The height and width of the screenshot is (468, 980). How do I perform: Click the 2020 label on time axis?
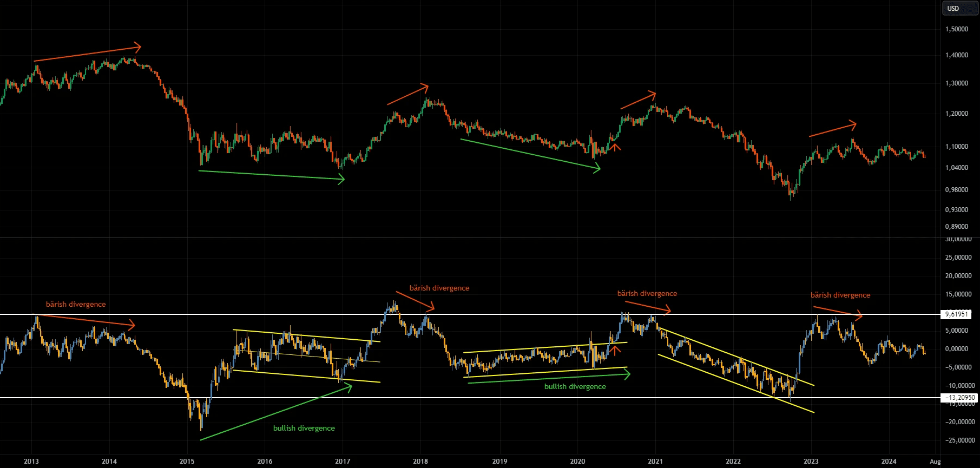point(577,462)
